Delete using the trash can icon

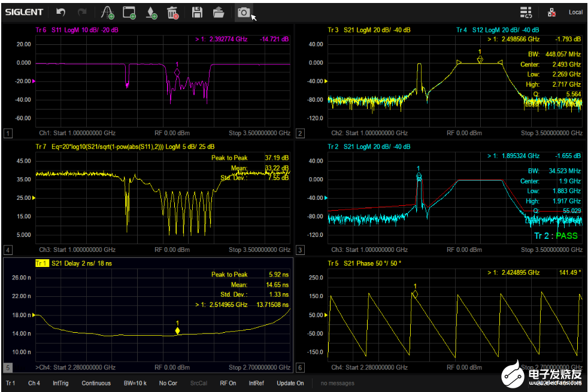172,13
